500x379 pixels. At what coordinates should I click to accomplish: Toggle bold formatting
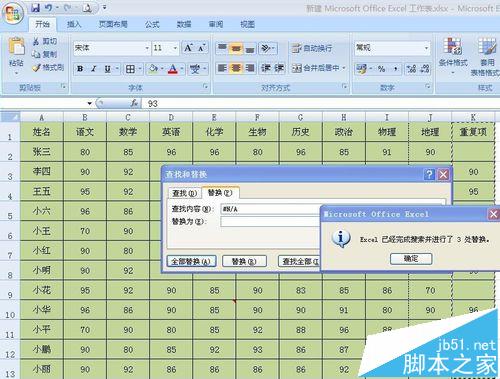pyautogui.click(x=80, y=69)
